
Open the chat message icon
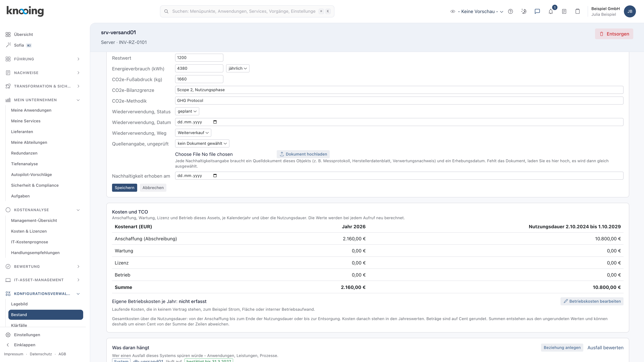tap(537, 12)
